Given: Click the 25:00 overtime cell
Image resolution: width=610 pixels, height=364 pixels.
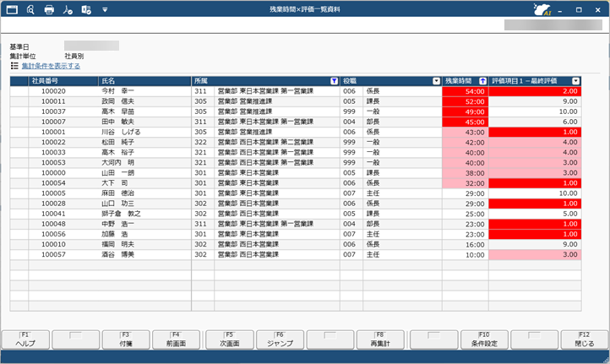Looking at the screenshot, I should 466,214.
